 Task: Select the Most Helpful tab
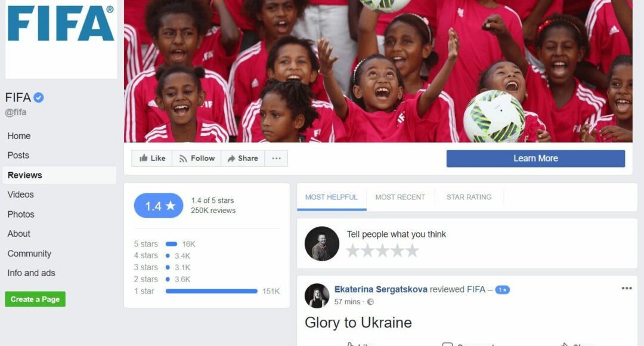(331, 197)
